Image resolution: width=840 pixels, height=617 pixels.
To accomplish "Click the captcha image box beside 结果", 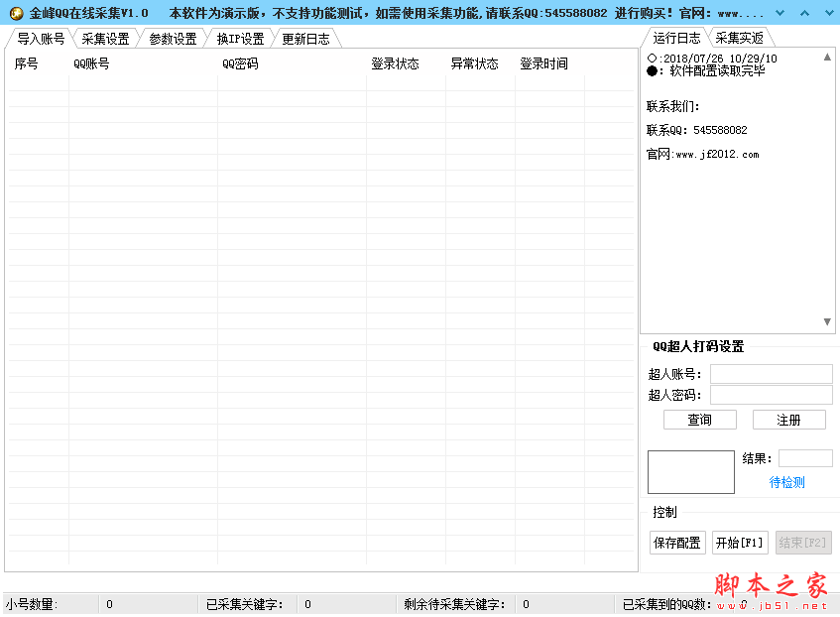I will click(690, 471).
